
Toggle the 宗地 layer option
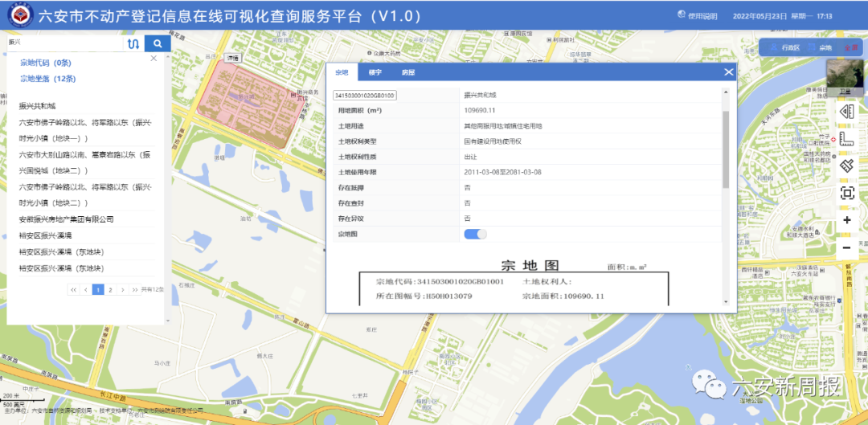(821, 48)
